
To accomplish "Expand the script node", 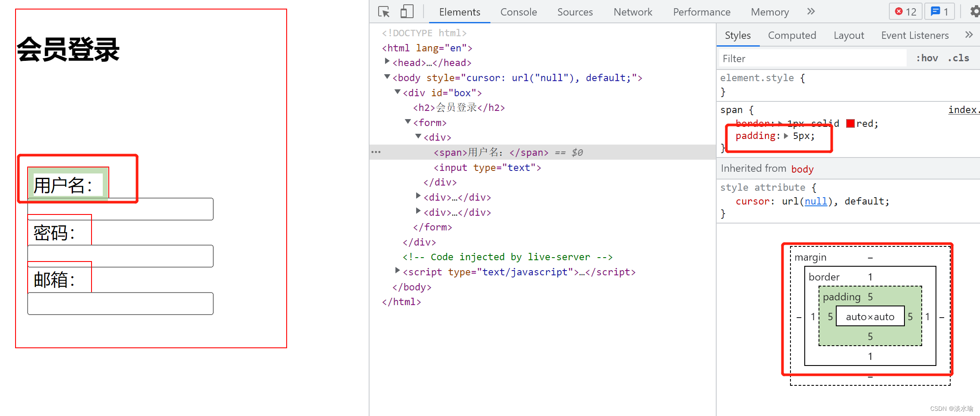I will click(x=398, y=271).
